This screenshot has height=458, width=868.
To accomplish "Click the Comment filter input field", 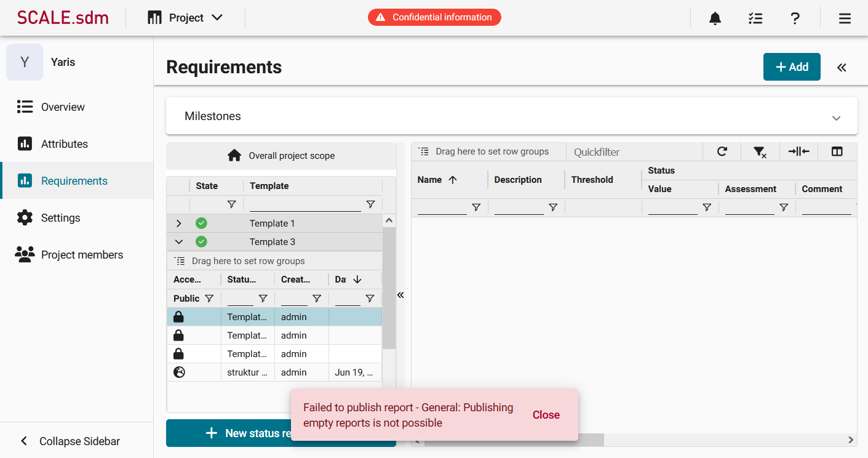I will 826,208.
